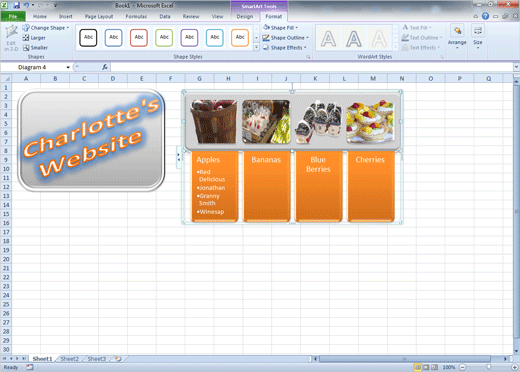The image size is (520, 372).
Task: Click the Shape Effects button
Action: (285, 48)
